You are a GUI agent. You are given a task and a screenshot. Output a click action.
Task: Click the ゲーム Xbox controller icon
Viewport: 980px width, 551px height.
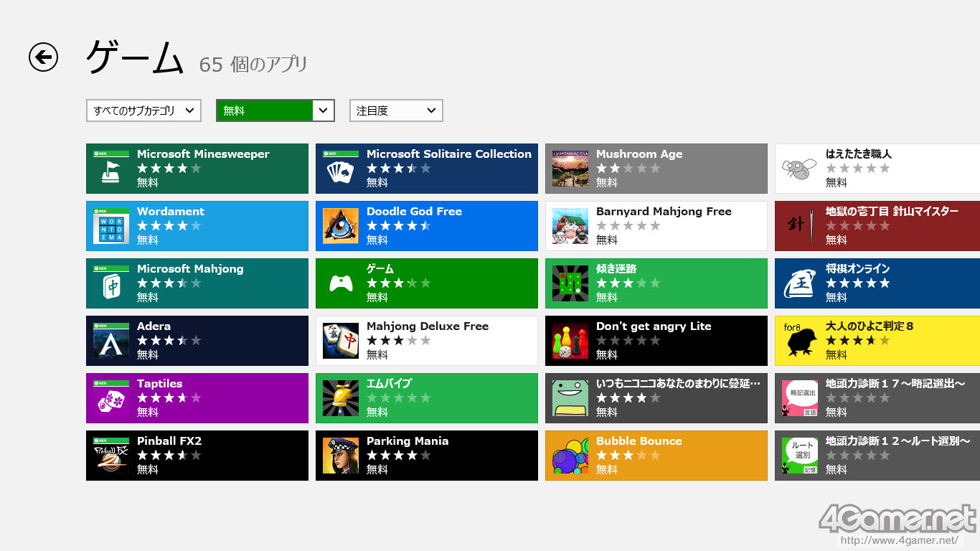341,283
